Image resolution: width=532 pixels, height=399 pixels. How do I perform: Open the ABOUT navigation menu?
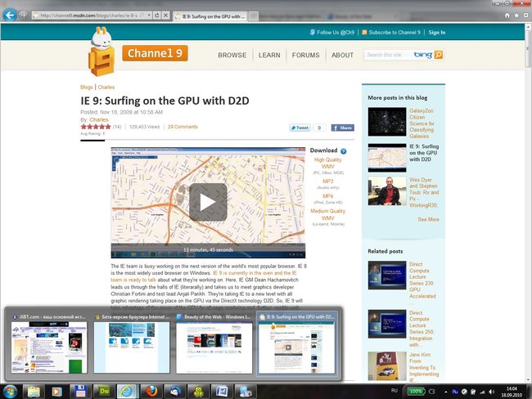click(342, 55)
